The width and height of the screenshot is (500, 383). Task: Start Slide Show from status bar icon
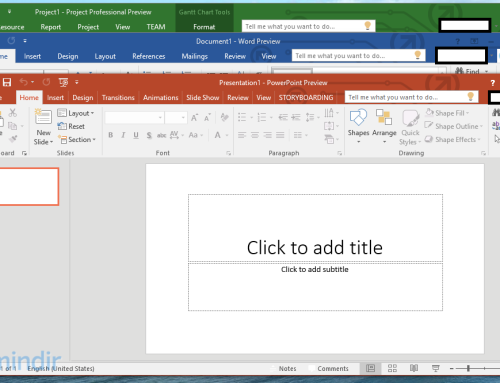coord(435,368)
